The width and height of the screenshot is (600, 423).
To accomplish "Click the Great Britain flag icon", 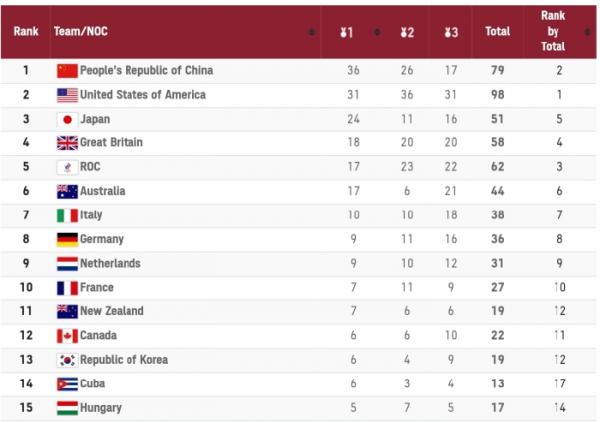I will click(x=67, y=143).
